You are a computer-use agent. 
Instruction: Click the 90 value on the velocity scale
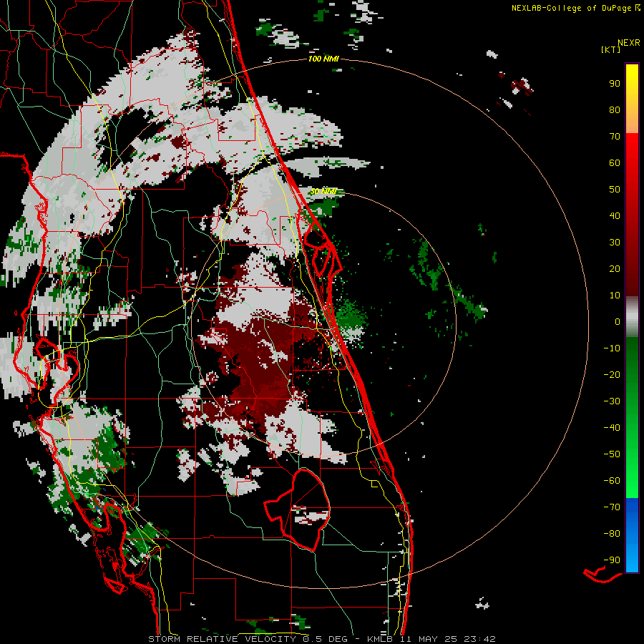(615, 84)
